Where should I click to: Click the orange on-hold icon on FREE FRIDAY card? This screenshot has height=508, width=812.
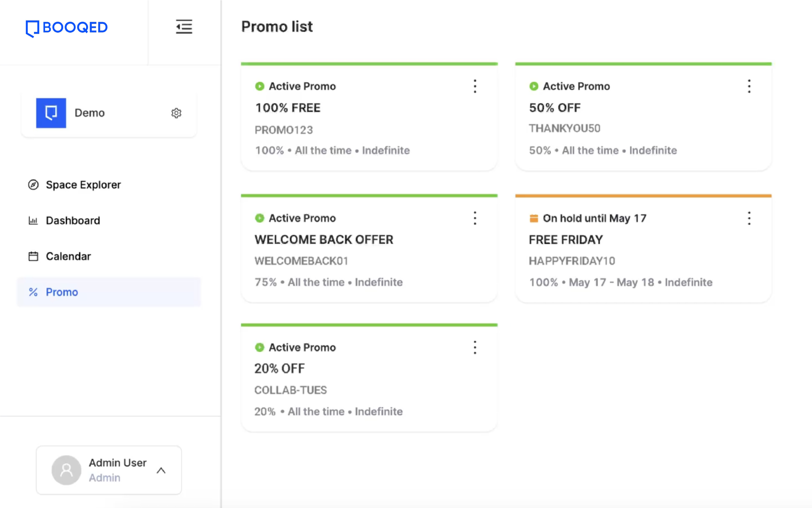click(x=534, y=218)
